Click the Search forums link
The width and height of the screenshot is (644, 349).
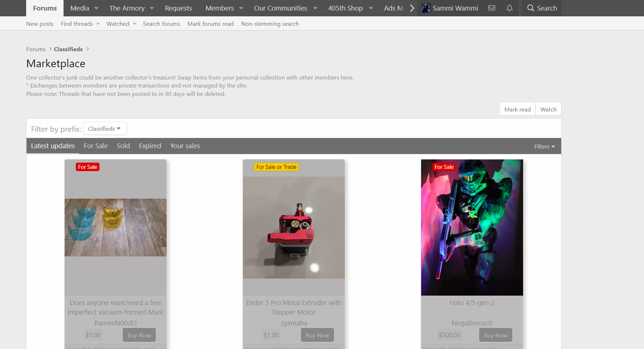coord(162,24)
